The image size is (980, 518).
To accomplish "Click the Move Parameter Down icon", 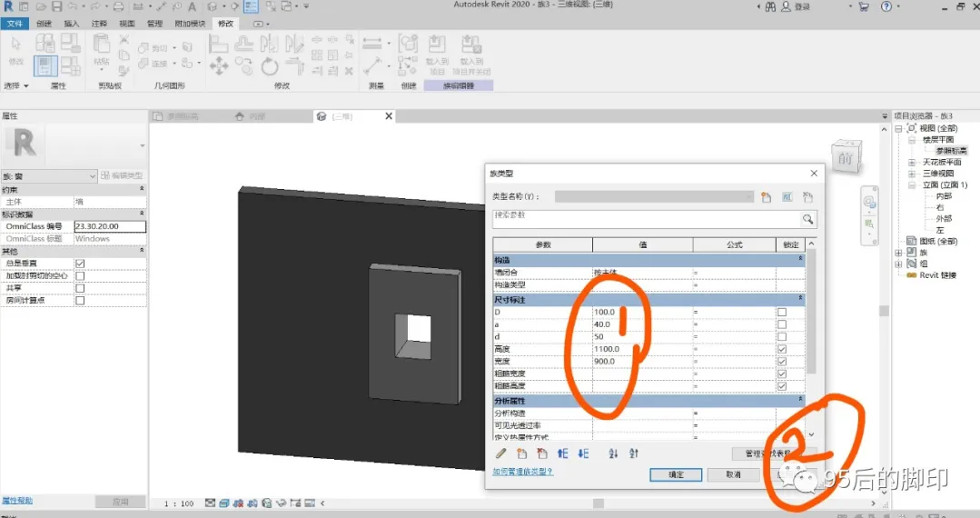I will tap(584, 453).
